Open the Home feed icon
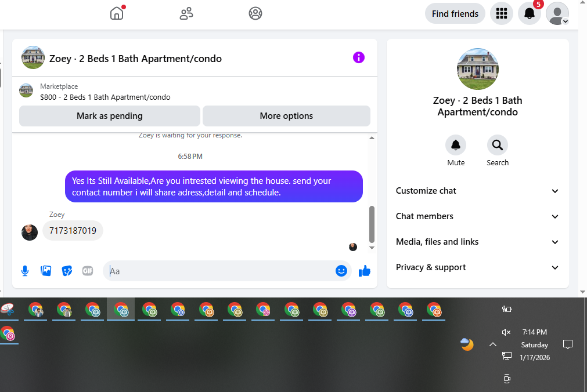The height and width of the screenshot is (392, 587). click(117, 13)
